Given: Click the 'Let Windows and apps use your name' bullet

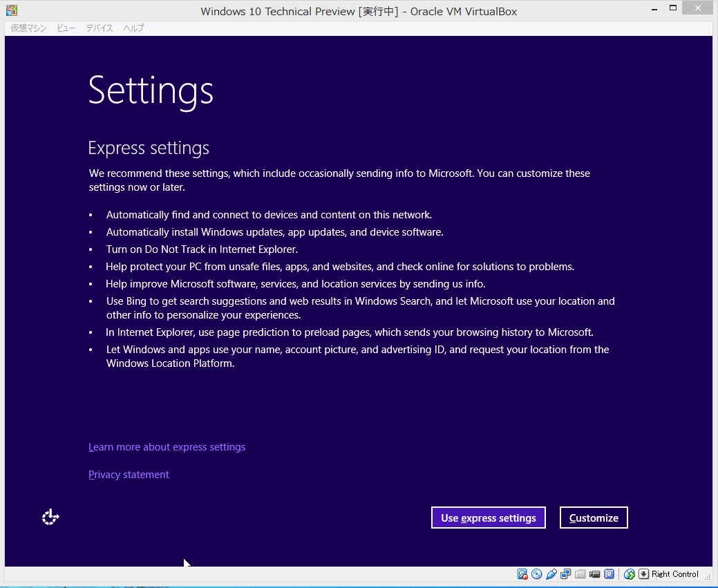Looking at the screenshot, I should pos(358,357).
